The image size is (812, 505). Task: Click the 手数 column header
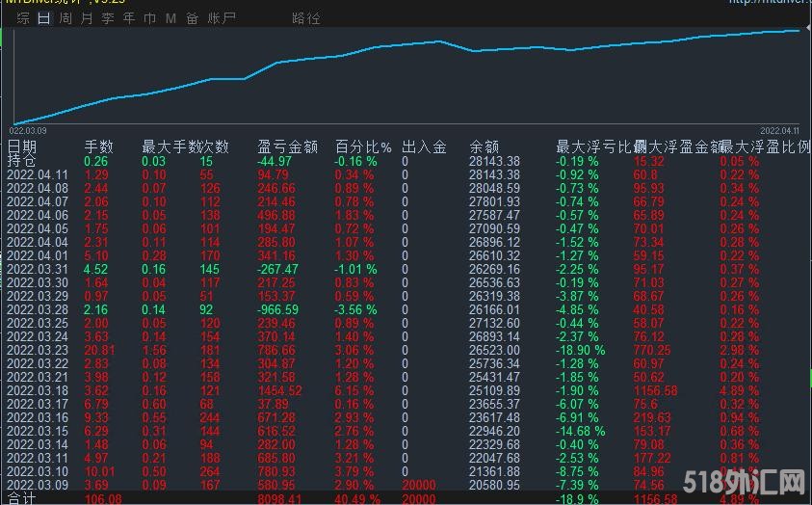tap(99, 147)
